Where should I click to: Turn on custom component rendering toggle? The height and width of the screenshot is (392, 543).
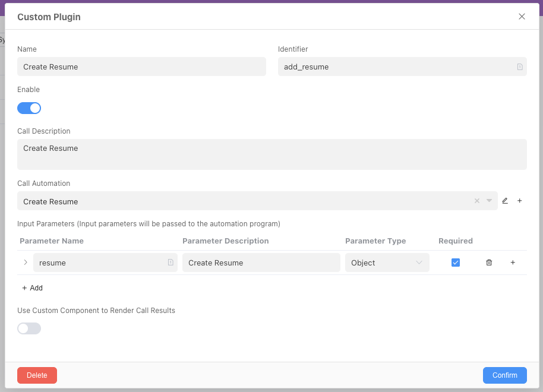(29, 328)
